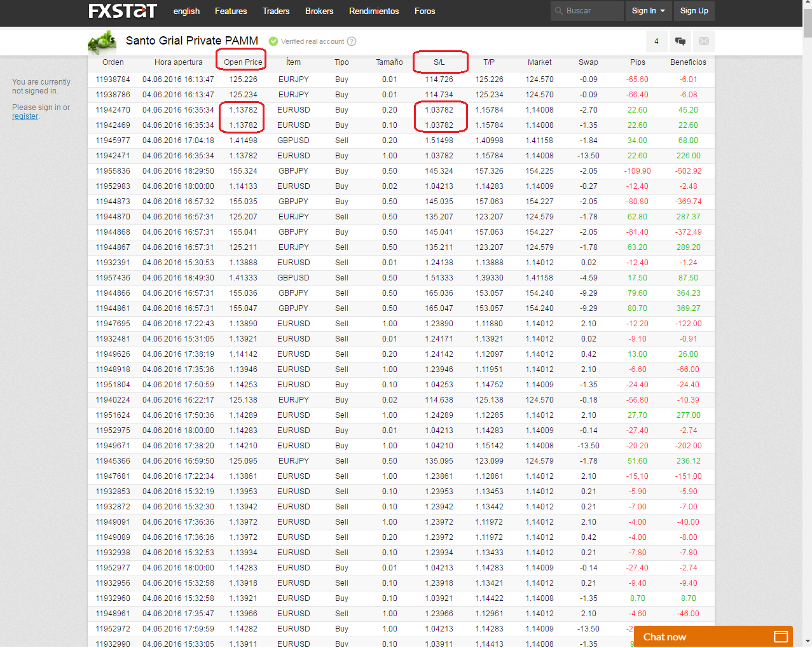Click the envelope mail icon
The width and height of the screenshot is (812, 648).
pos(704,41)
